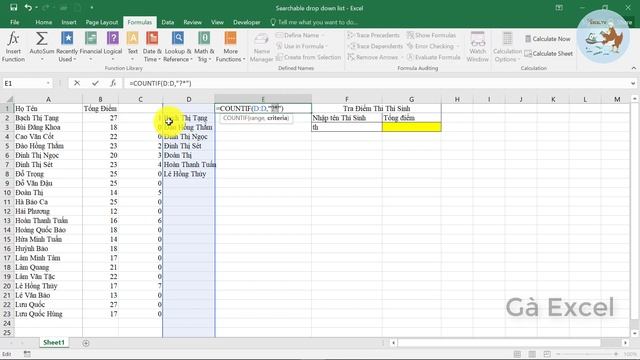640x360 pixels.
Task: Open Lookup & Reference functions list
Action: [178, 47]
